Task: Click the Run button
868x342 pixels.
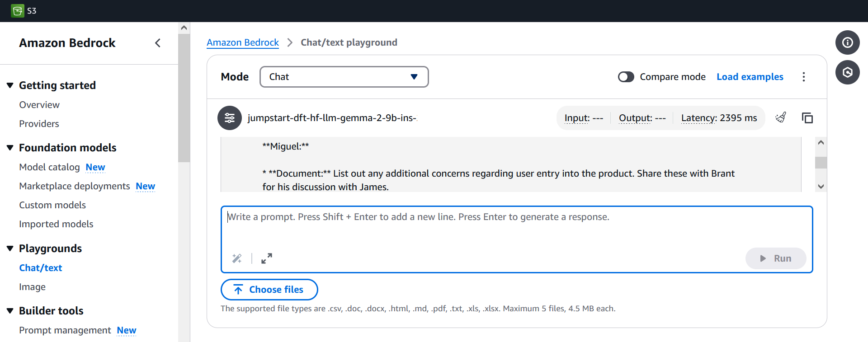Action: click(776, 258)
